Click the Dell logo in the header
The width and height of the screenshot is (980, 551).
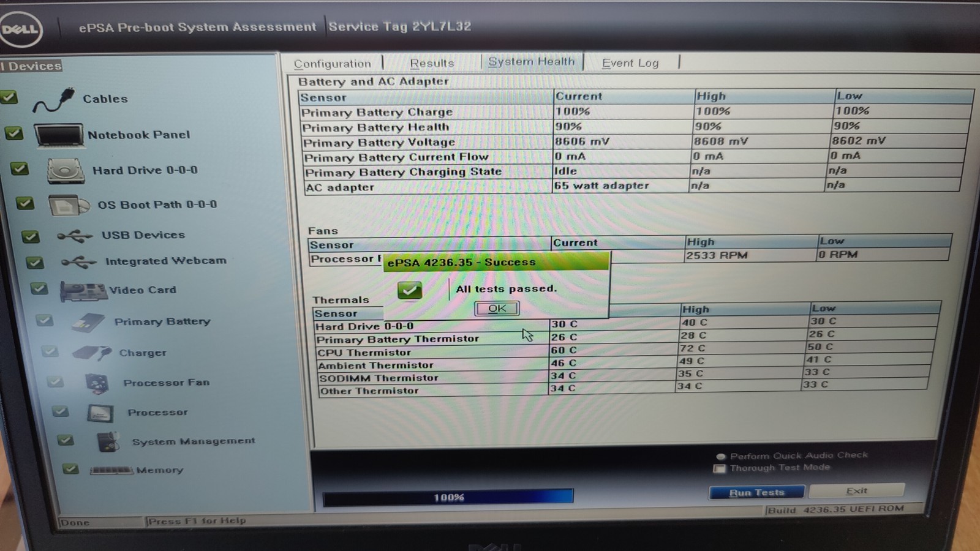coord(21,29)
